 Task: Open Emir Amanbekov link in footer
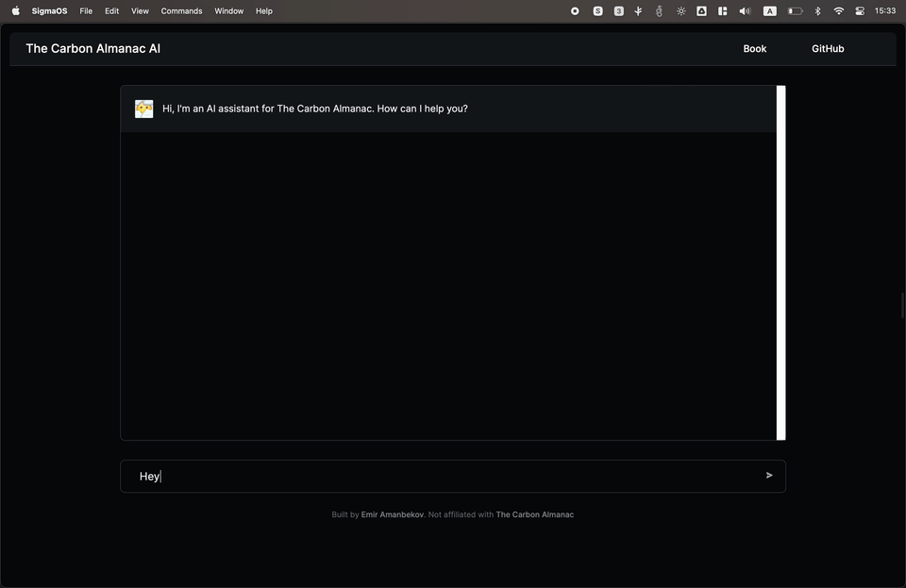point(393,514)
